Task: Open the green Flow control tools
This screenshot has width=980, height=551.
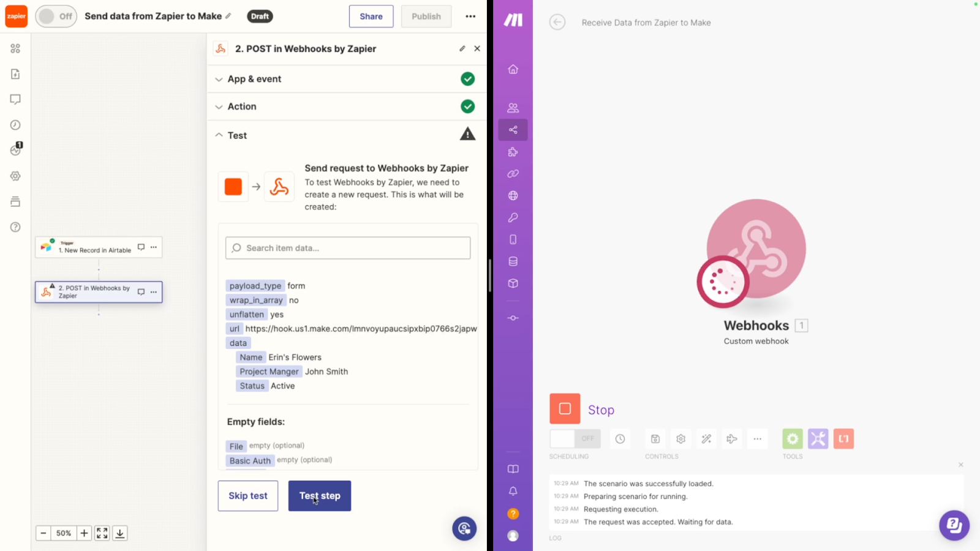Action: 793,439
